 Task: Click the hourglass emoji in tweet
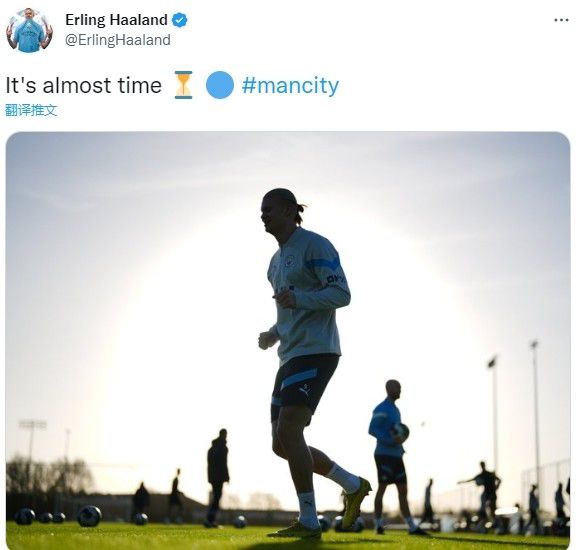(x=183, y=85)
